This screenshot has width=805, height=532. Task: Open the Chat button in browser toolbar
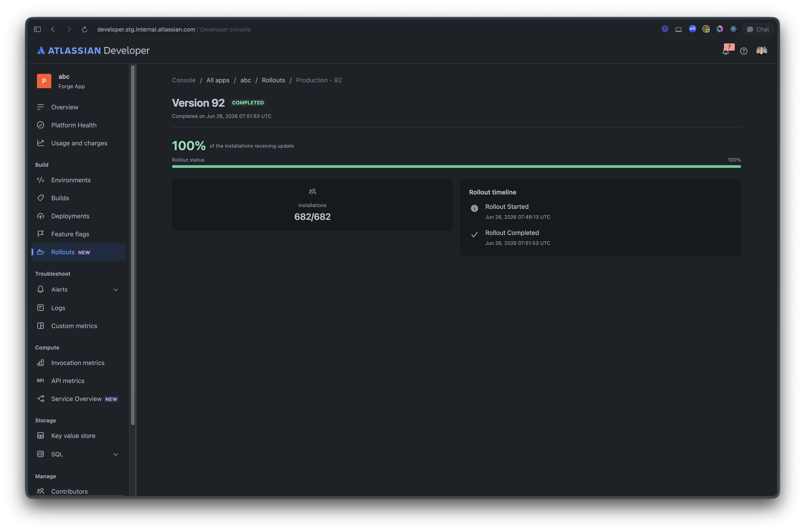click(758, 29)
